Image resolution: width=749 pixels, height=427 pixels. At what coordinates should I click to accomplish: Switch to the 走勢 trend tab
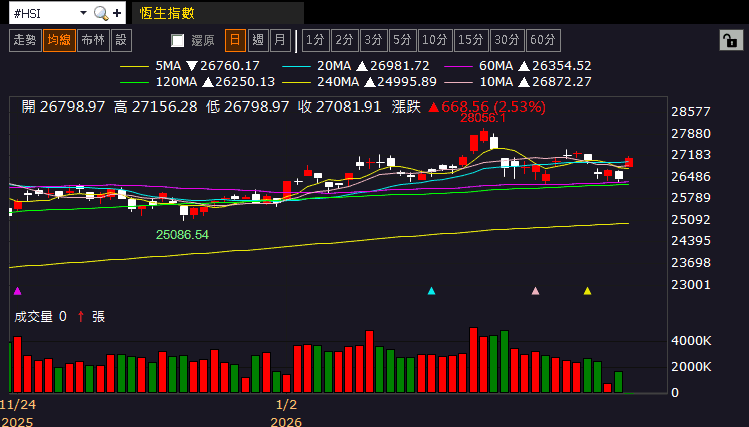(x=25, y=40)
